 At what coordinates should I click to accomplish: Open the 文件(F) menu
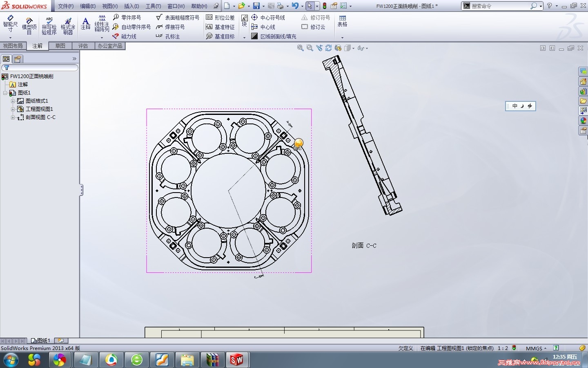click(66, 6)
